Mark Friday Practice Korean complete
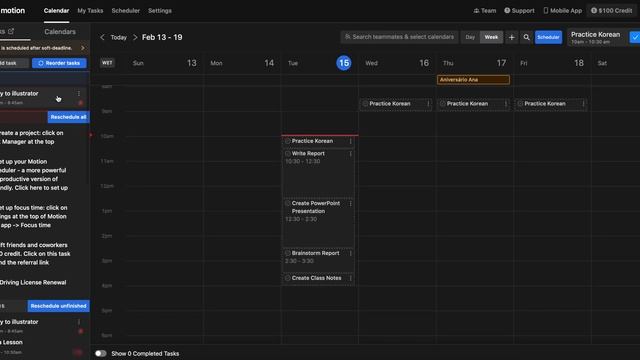Viewport: 640px width, 360px height. tap(520, 104)
